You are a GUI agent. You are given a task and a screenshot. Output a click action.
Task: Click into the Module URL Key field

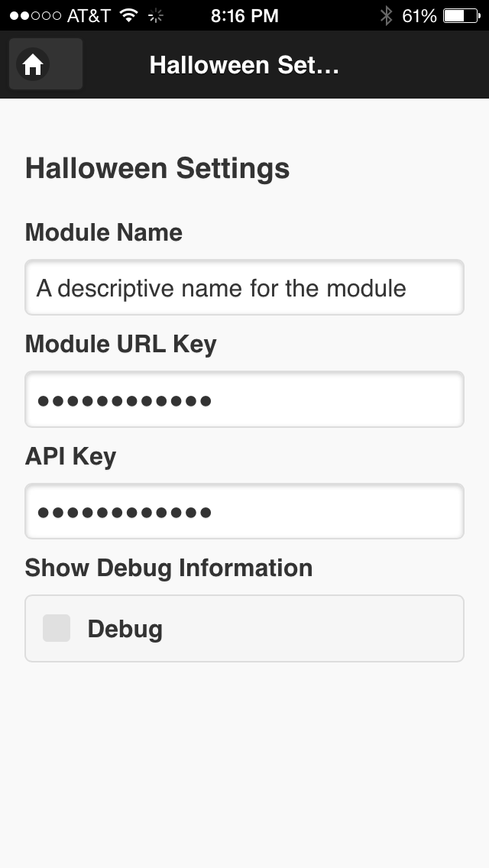(x=244, y=400)
